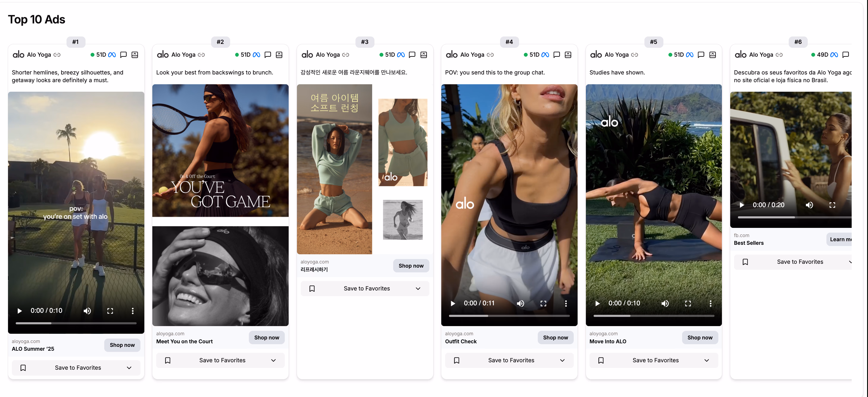Click Shop now on the Korean ad #3
The height and width of the screenshot is (397, 868).
coord(411,266)
